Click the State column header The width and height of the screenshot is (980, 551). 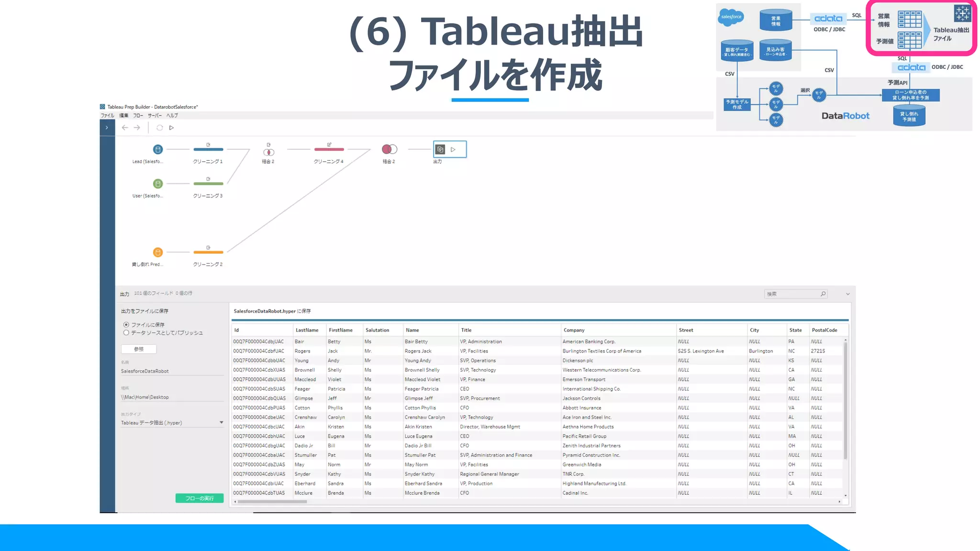(x=798, y=330)
